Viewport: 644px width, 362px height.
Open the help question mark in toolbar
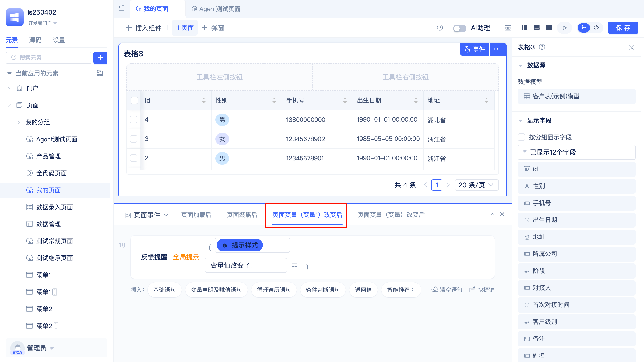pos(440,28)
